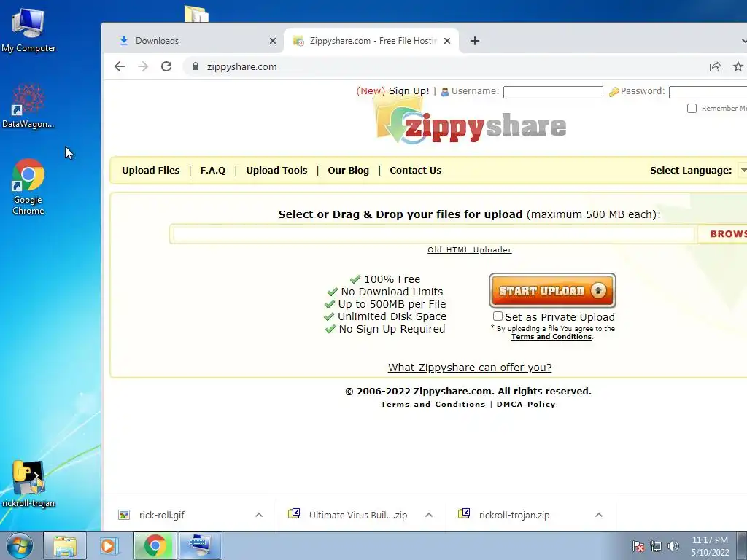The height and width of the screenshot is (560, 747).
Task: Open What Zippyshare can offer you link
Action: pos(470,367)
